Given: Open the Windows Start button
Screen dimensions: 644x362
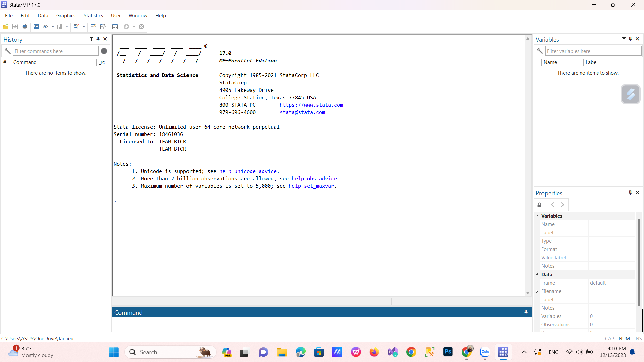Looking at the screenshot, I should 114,352.
